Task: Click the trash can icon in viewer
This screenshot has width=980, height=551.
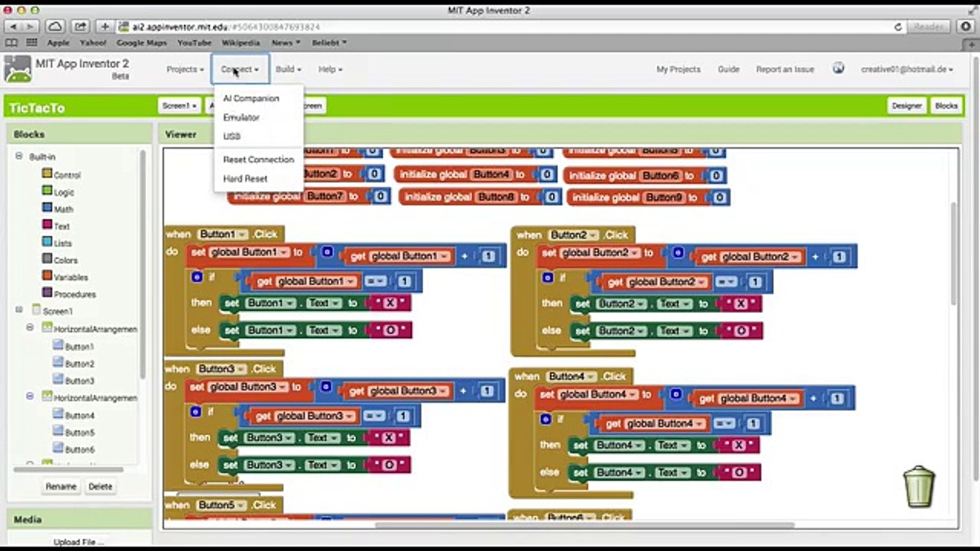Action: 919,486
